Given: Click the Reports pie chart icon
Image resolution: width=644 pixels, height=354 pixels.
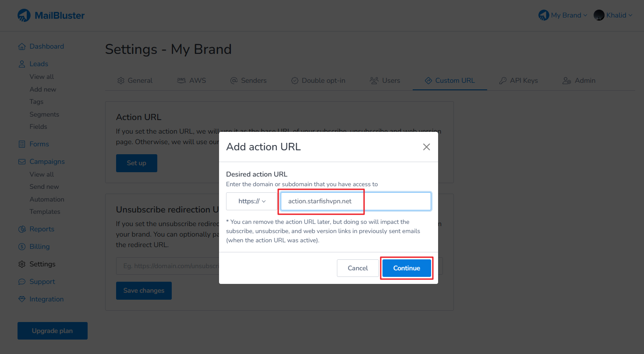Looking at the screenshot, I should click(22, 229).
